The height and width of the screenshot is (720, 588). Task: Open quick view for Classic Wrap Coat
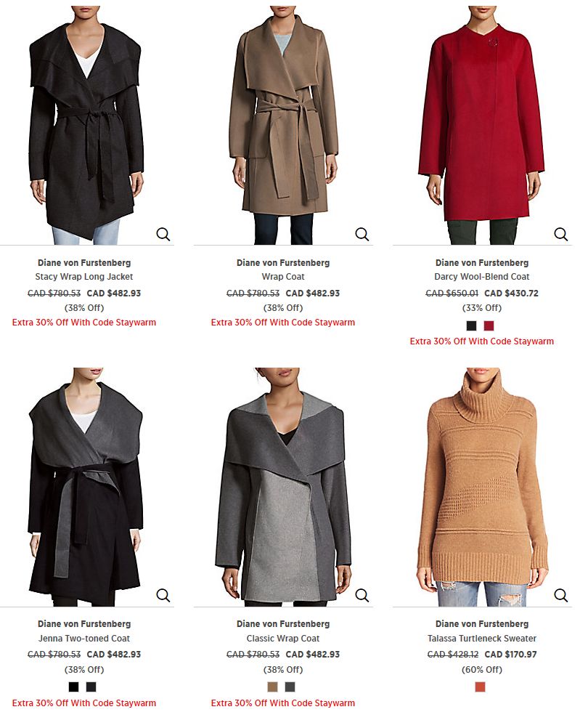[362, 595]
